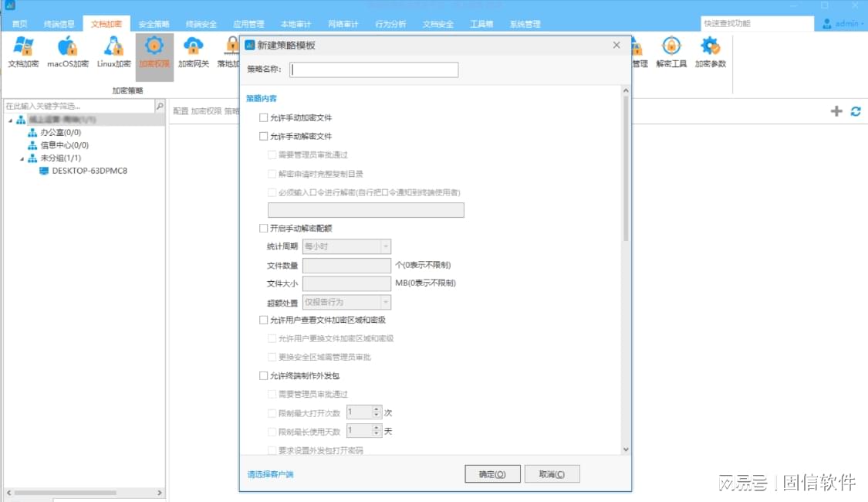Check 允许终端制作外发包 option
868x502 pixels.
[264, 376]
